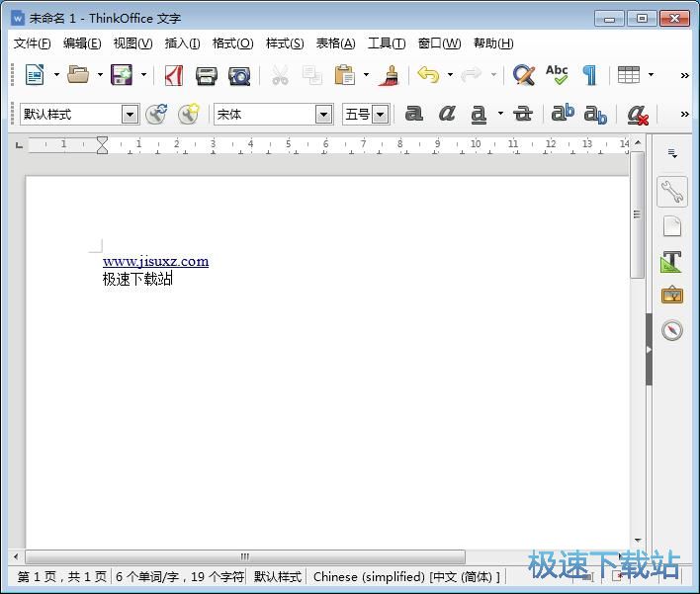The height and width of the screenshot is (594, 700).
Task: Click the Export as PDF icon
Action: [174, 75]
